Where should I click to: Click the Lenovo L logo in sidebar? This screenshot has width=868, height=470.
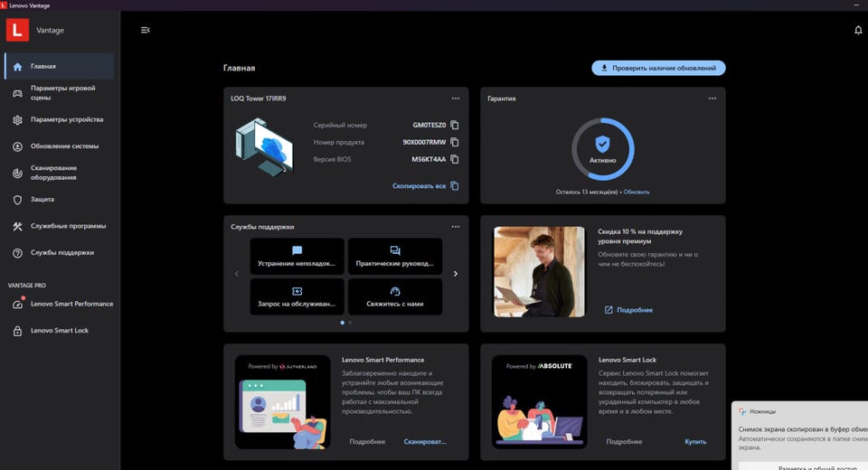[17, 30]
